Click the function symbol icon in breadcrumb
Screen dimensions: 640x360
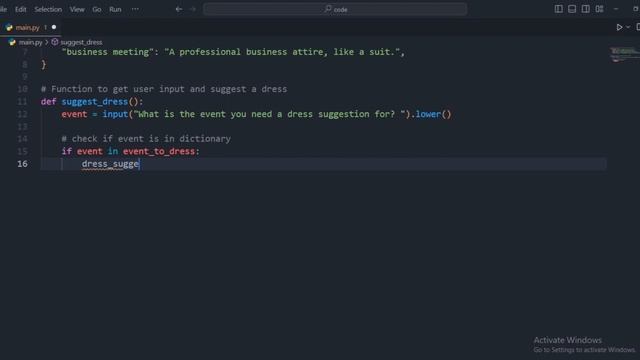55,42
